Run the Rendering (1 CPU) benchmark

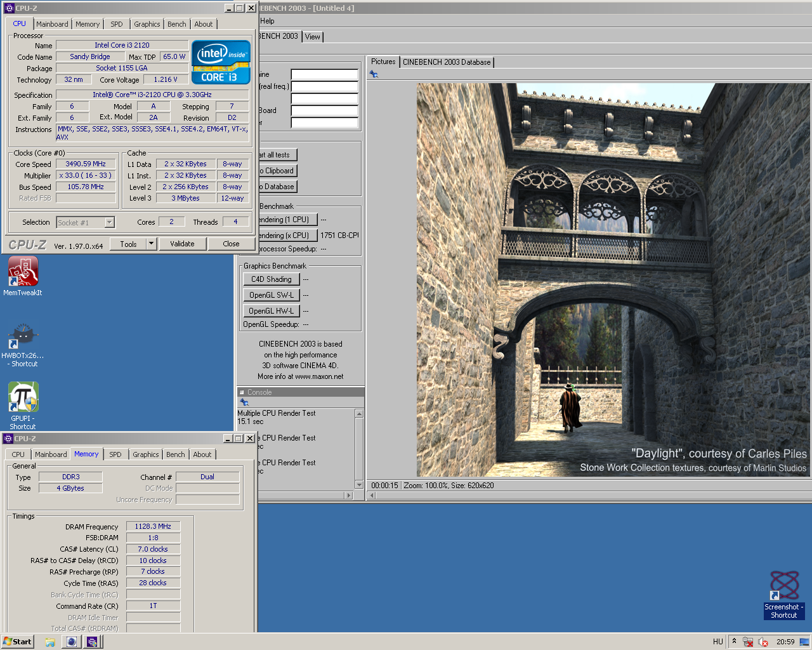tap(287, 220)
